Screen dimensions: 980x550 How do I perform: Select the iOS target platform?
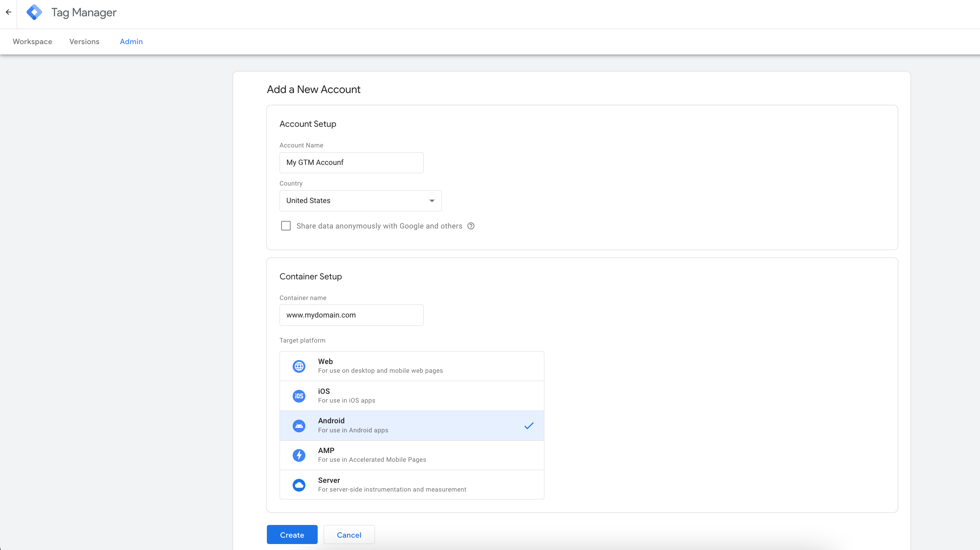412,396
